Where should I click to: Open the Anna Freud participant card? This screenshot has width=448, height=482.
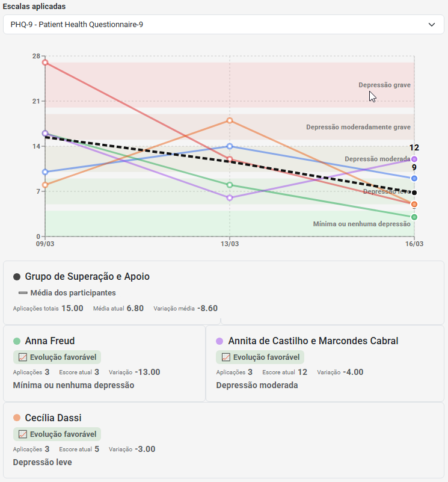tap(104, 363)
